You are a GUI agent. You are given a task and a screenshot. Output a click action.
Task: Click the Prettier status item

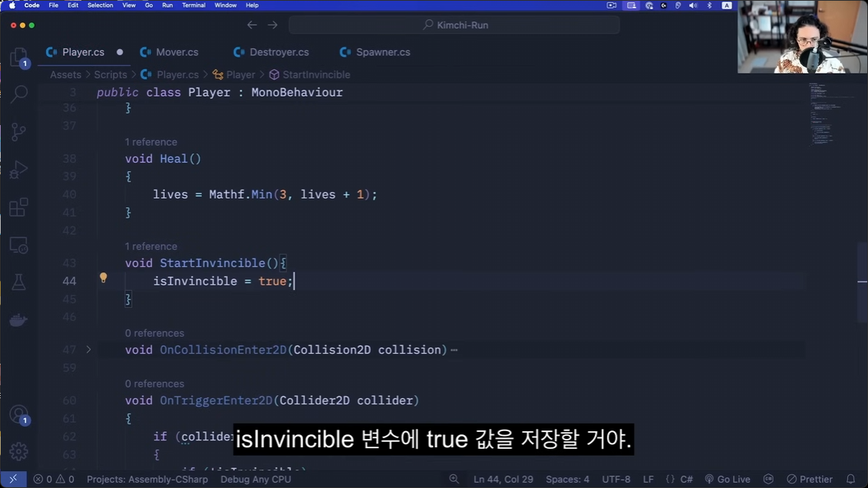[x=810, y=479]
